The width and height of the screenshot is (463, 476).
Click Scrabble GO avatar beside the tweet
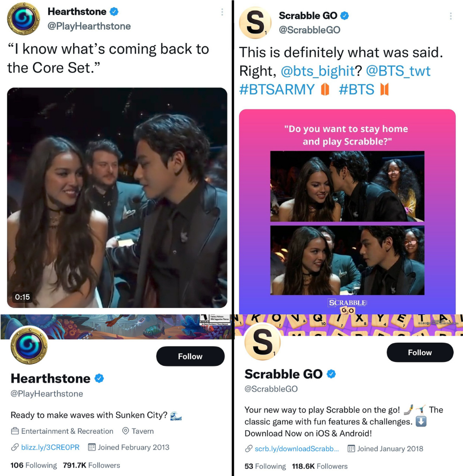click(x=255, y=23)
